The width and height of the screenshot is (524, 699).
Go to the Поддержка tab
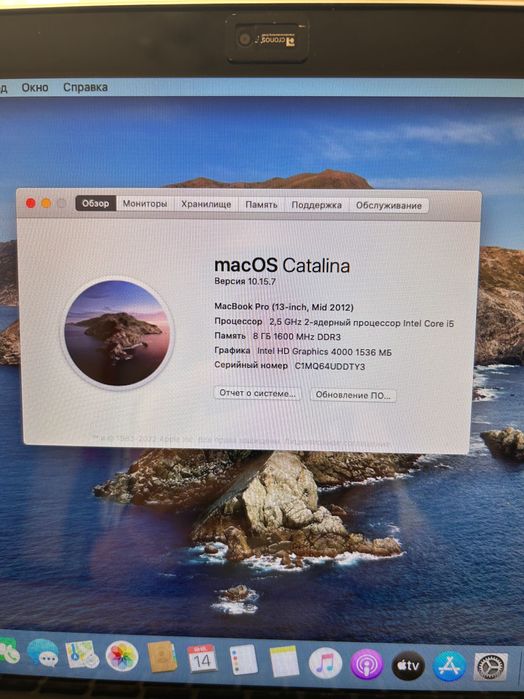tap(316, 205)
